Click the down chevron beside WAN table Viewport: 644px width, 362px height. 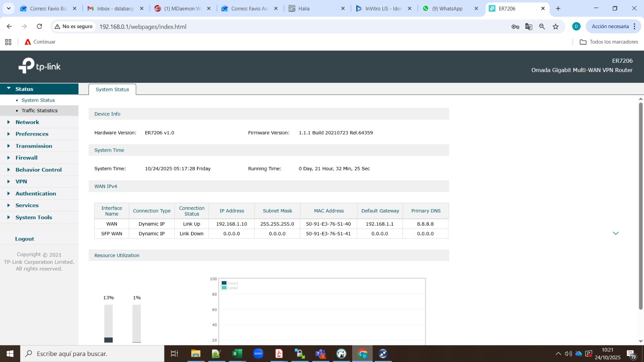coord(615,233)
